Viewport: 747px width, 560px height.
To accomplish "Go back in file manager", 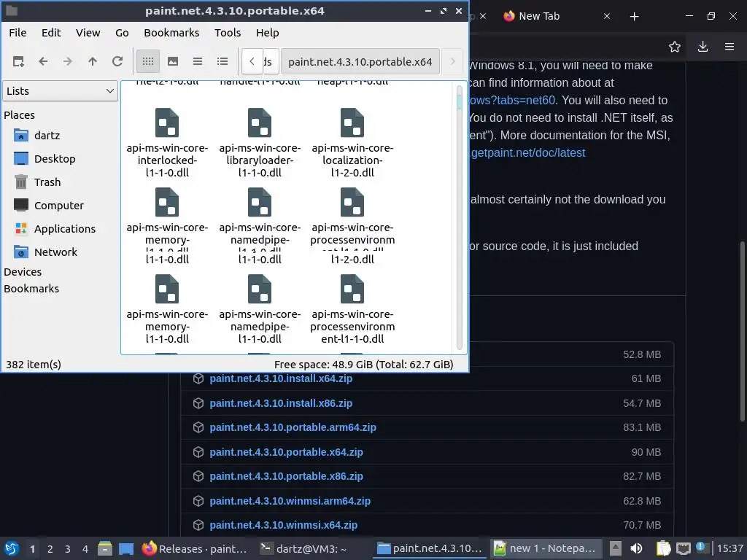I will point(43,61).
